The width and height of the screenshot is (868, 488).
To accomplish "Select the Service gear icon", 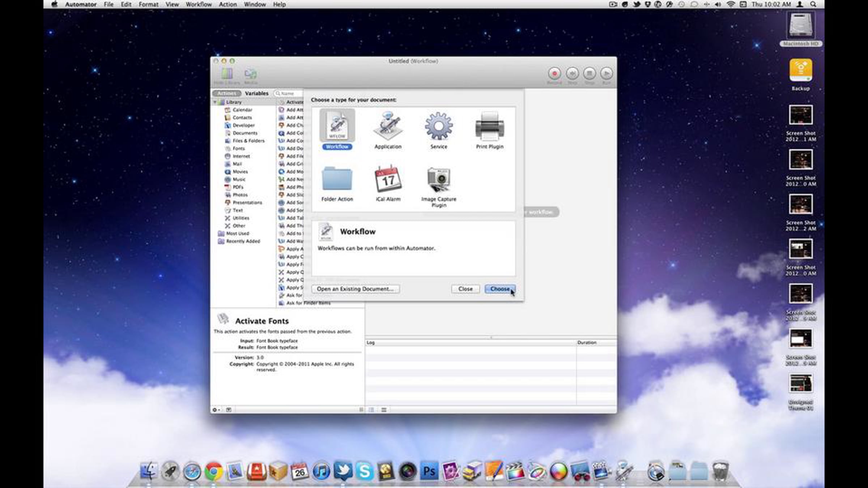I will [x=439, y=126].
